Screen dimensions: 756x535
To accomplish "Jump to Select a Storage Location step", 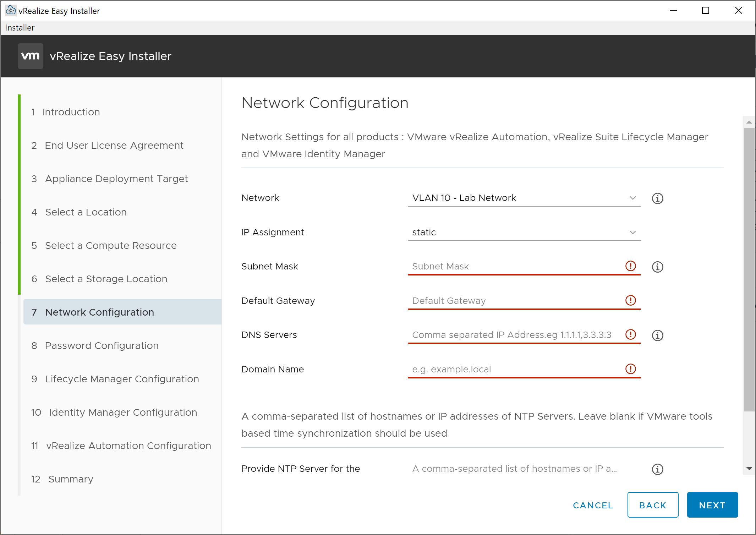I will click(106, 279).
